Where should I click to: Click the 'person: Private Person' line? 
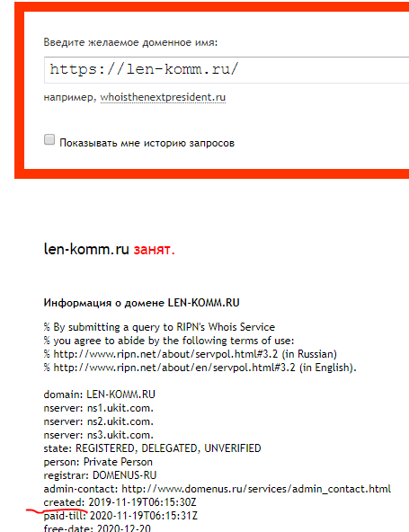click(x=98, y=462)
